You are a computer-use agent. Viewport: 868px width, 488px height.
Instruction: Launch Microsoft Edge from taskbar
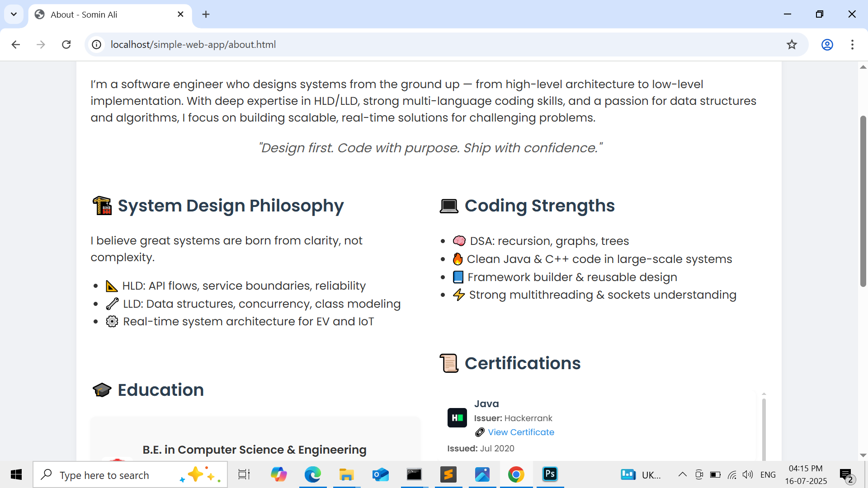(312, 474)
